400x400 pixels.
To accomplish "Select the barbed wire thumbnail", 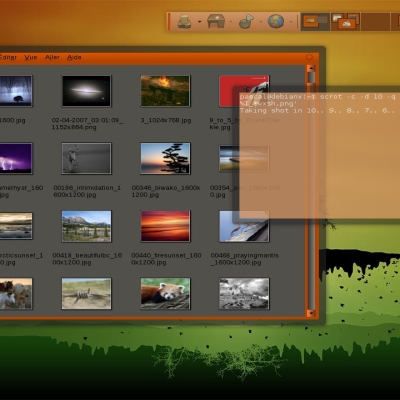I will pyautogui.click(x=86, y=294).
